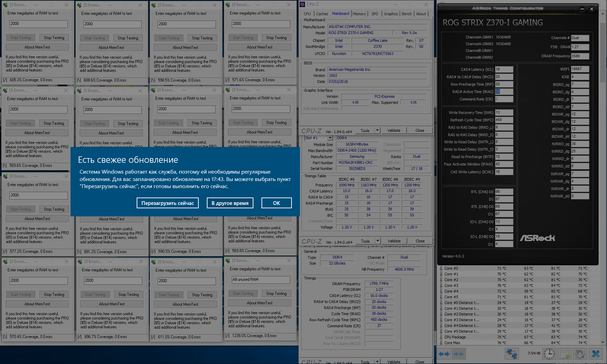Click OK in the Windows update dialog
Viewport: 607px width, 364px height.
tap(277, 203)
